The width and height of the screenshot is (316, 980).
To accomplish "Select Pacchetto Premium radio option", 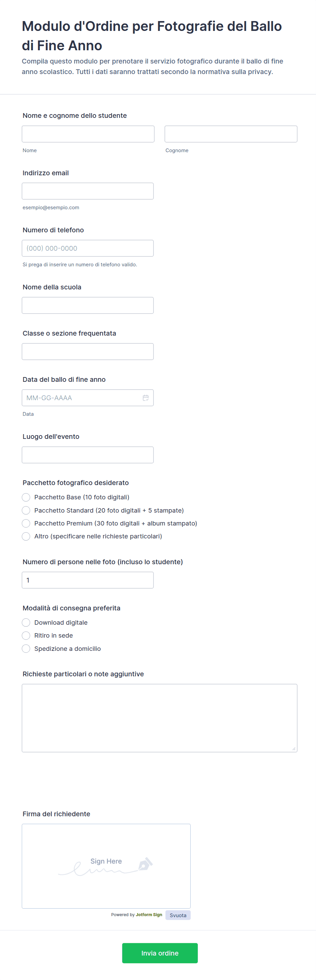I will pos(26,523).
